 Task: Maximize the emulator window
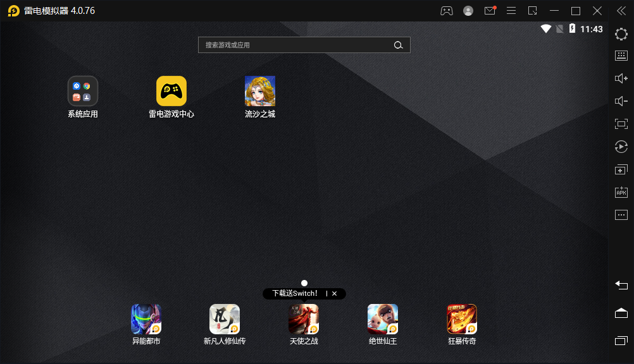click(576, 11)
